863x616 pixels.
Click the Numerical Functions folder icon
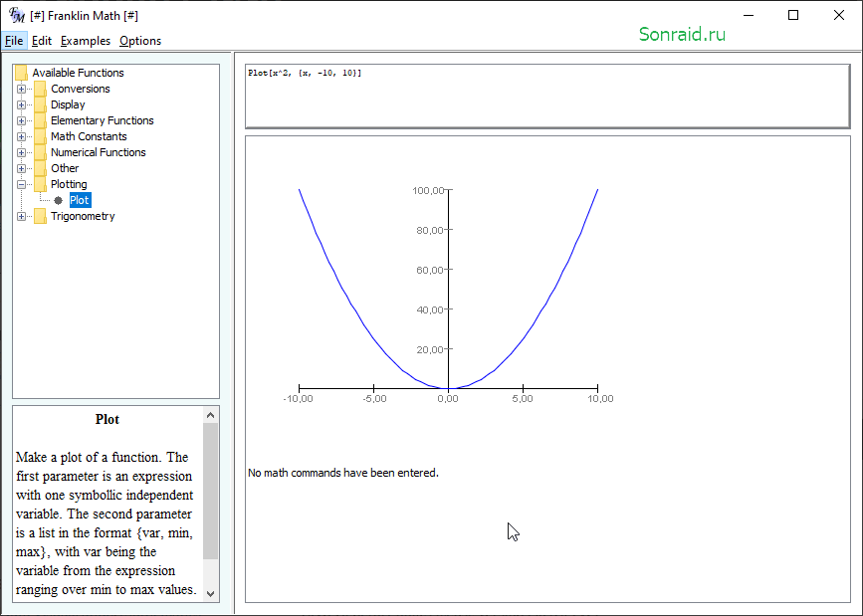point(40,152)
